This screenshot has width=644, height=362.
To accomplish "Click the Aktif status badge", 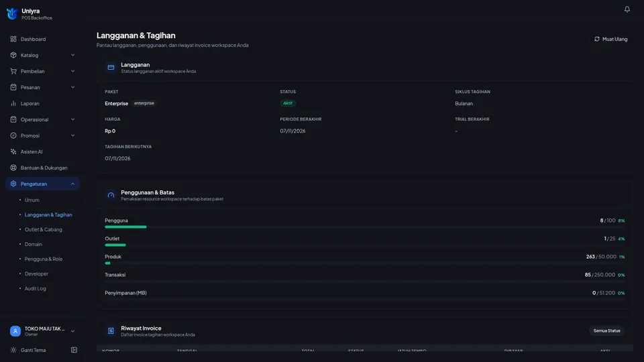I will 288,103.
